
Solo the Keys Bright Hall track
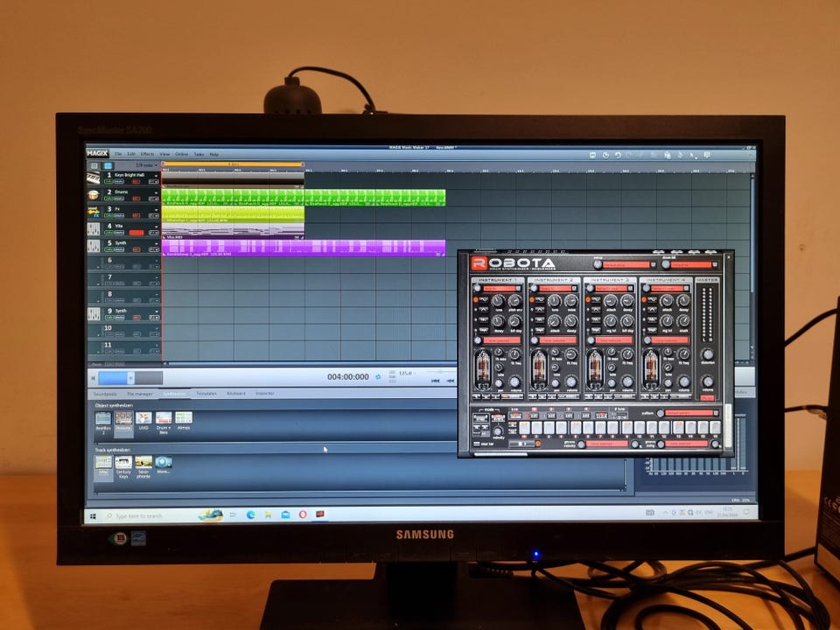108,182
